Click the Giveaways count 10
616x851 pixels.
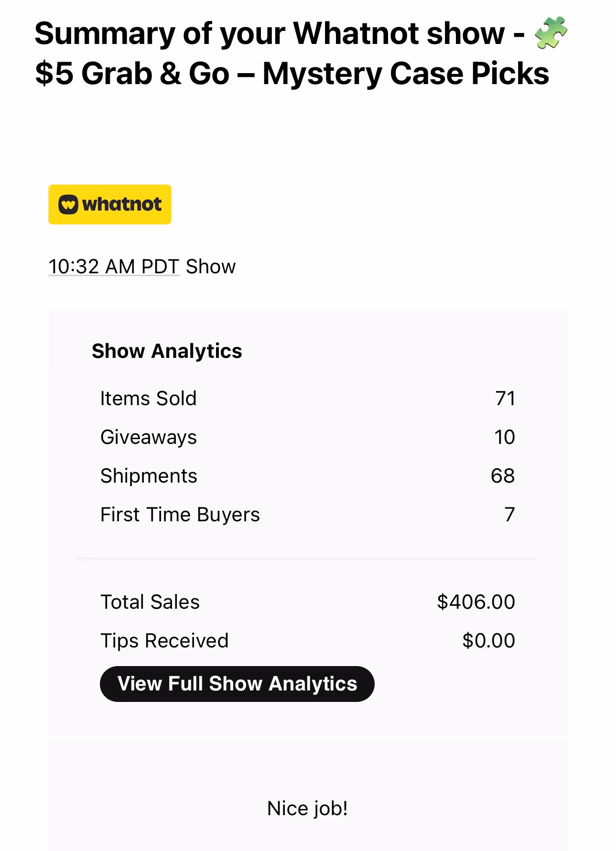[x=505, y=437]
